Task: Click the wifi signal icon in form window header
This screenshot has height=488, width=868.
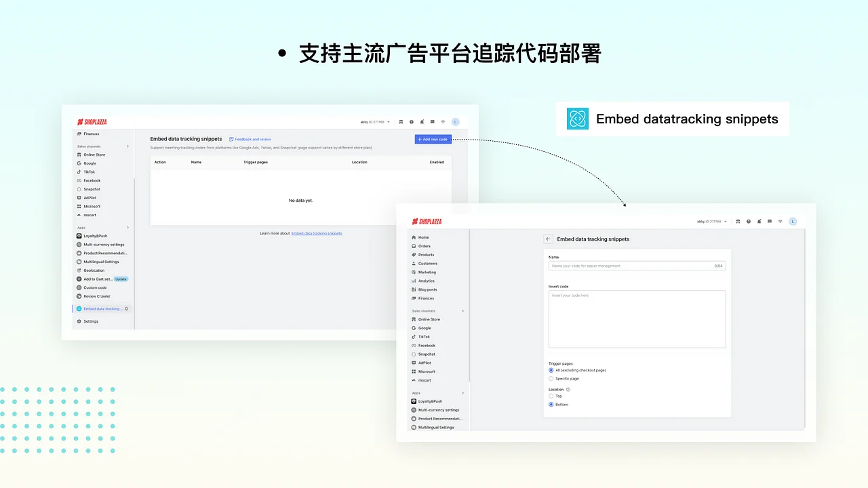Action: (x=781, y=222)
